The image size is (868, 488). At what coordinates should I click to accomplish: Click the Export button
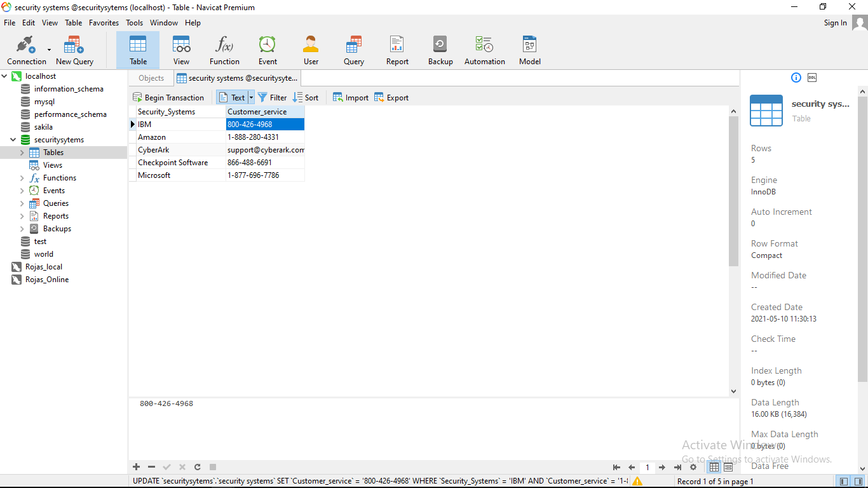[x=391, y=98]
